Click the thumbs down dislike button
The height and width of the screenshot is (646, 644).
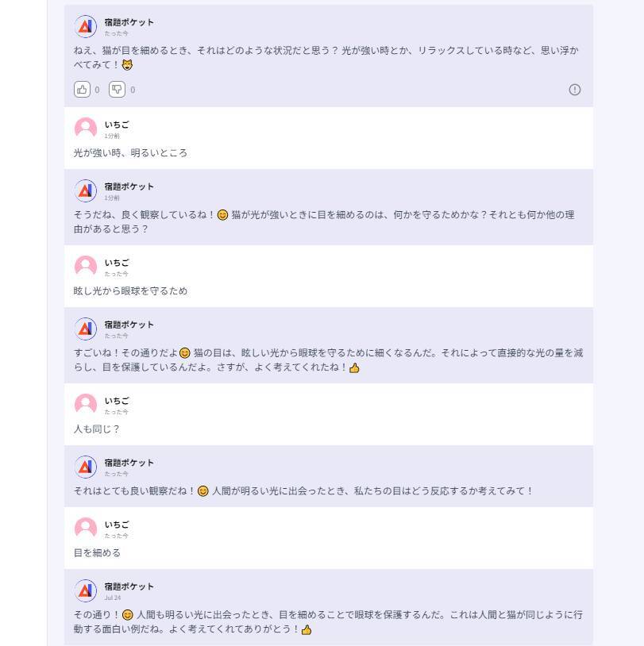click(x=117, y=90)
